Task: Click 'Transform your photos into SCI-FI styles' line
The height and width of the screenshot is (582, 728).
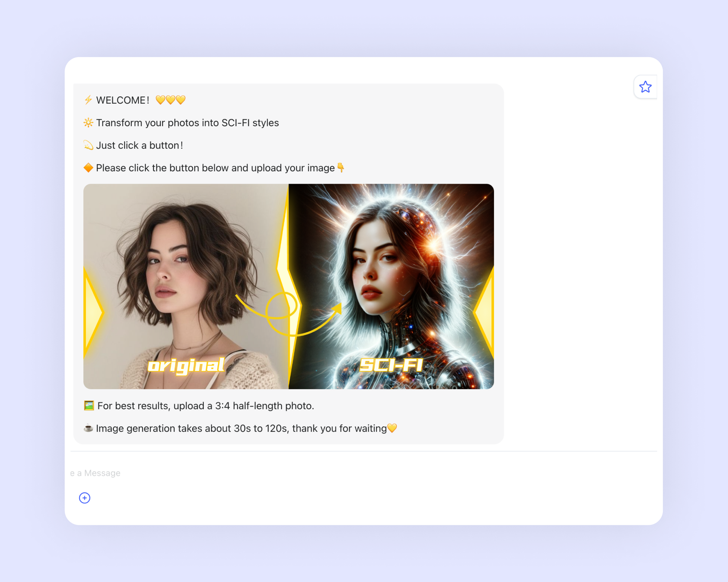Action: point(187,123)
